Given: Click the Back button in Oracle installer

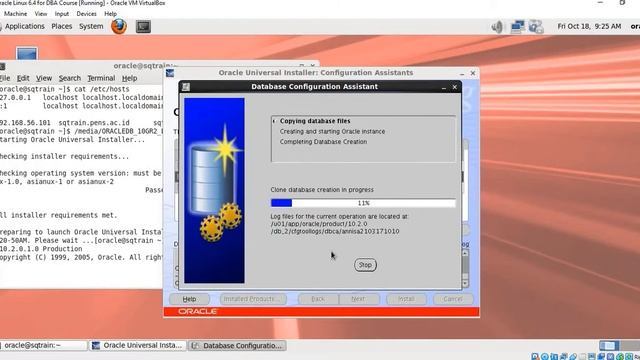Looking at the screenshot, I should (x=318, y=299).
